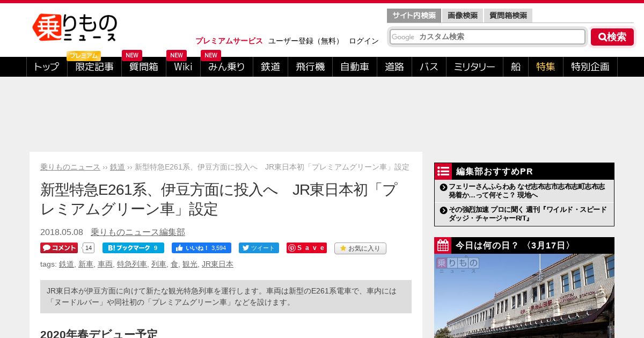Click the star お気に入り button
This screenshot has height=338, width=644.
point(360,248)
